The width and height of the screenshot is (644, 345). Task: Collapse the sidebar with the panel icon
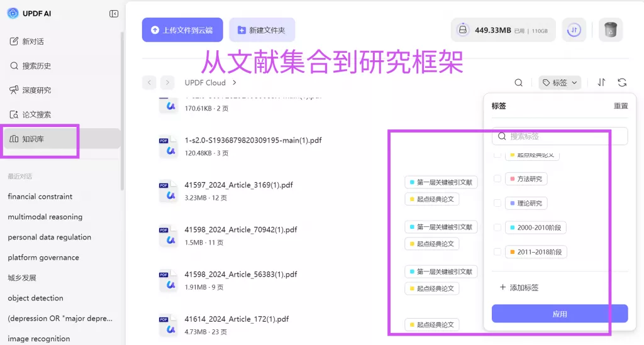coord(114,14)
